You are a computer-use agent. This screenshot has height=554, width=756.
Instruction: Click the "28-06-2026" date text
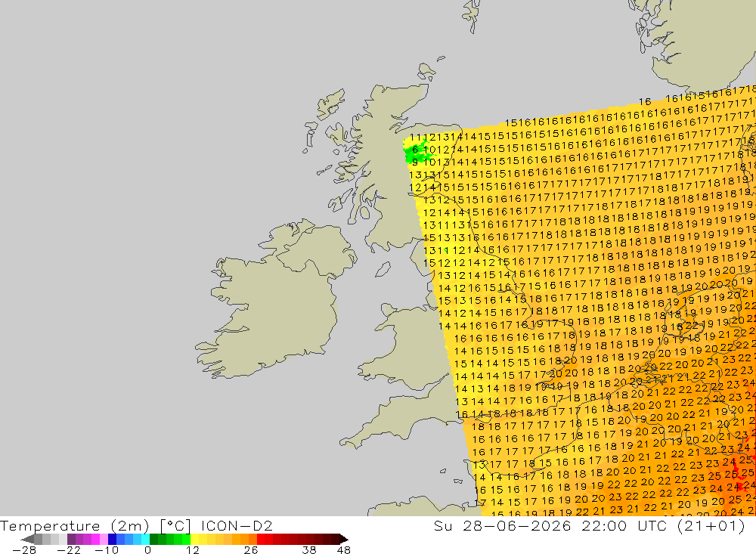tap(517, 525)
